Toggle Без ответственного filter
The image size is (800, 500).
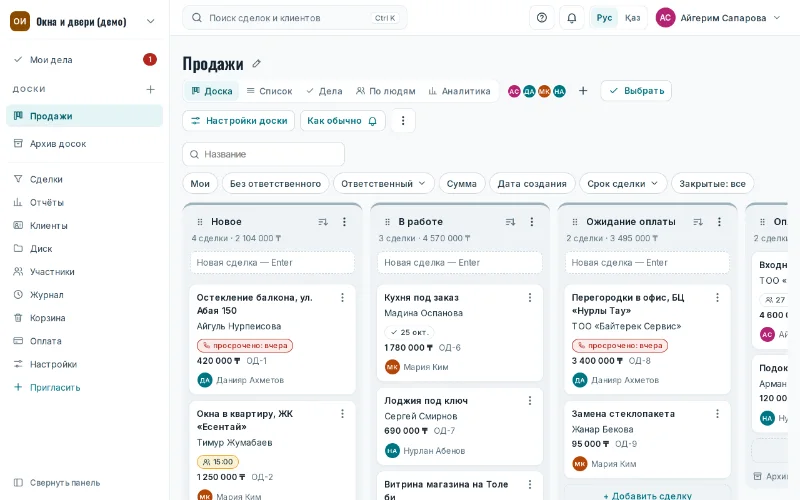coord(276,184)
